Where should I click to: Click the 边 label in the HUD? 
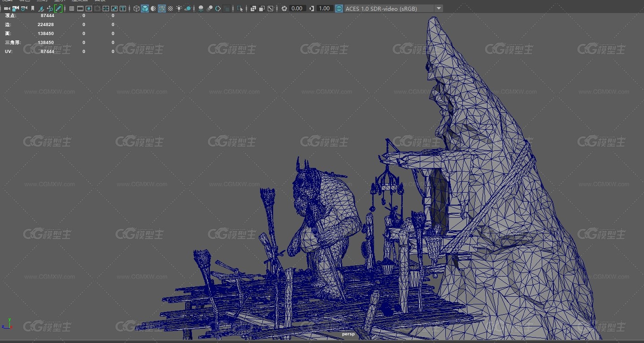pos(8,24)
